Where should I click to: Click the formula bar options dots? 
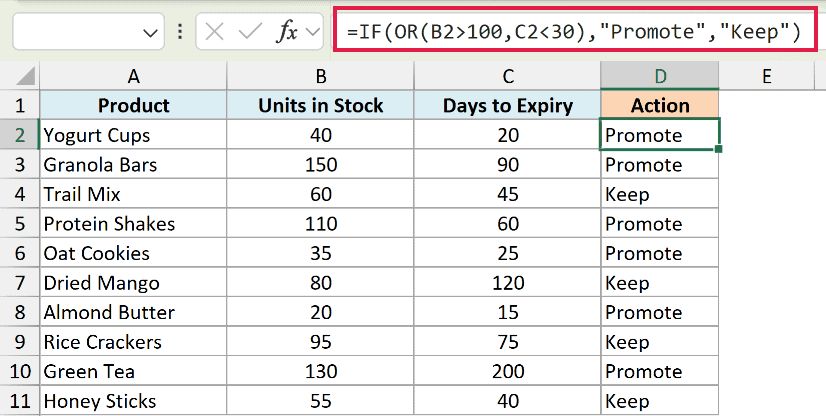pyautogui.click(x=180, y=32)
